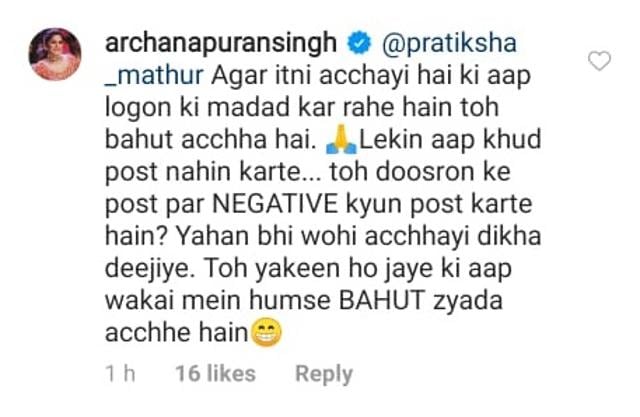Click the 1 h timestamp
Viewport: 640px width, 417px height.
[120, 373]
